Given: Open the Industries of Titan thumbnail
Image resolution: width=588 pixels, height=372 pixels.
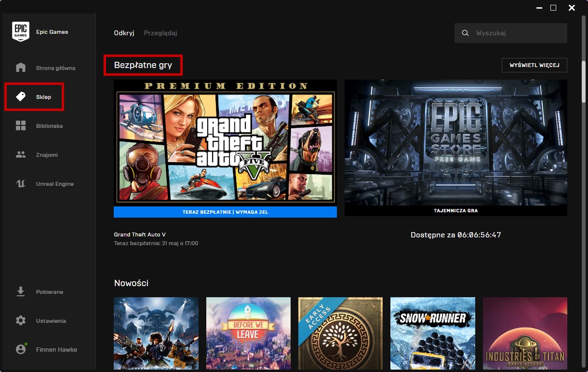Looking at the screenshot, I should 525,334.
